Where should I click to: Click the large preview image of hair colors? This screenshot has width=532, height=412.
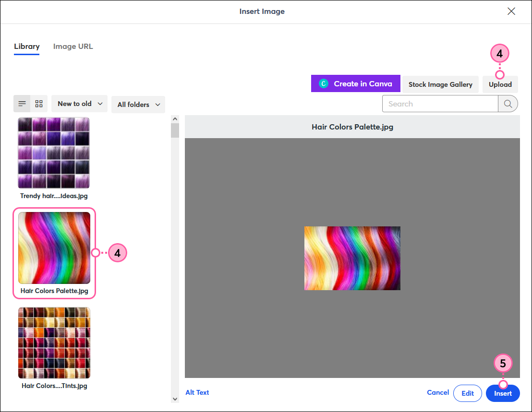[352, 258]
